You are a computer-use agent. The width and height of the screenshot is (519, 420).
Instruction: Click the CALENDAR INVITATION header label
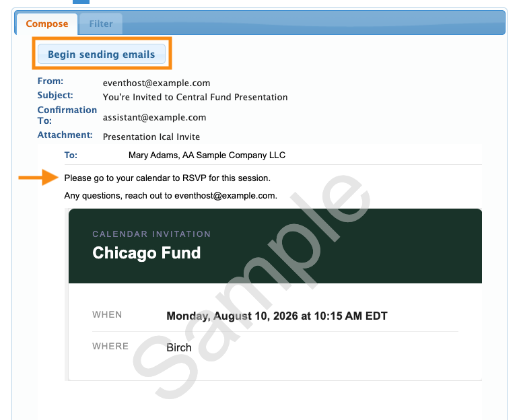[151, 234]
